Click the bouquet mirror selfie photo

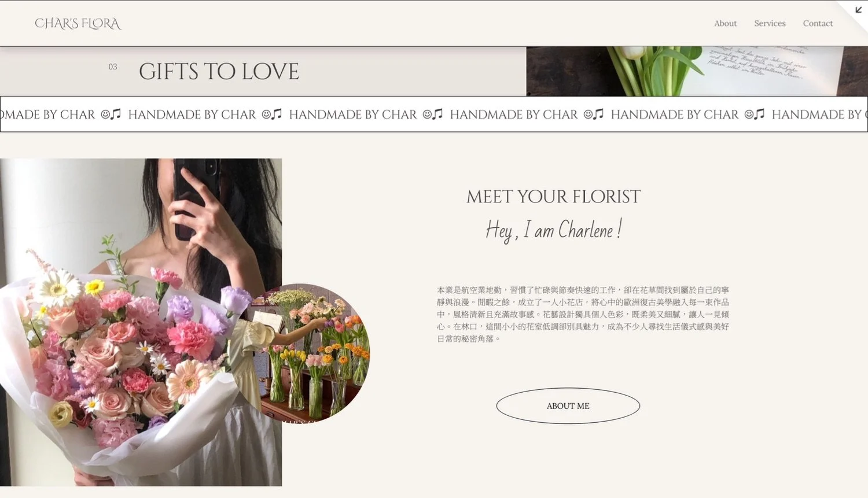point(141,322)
